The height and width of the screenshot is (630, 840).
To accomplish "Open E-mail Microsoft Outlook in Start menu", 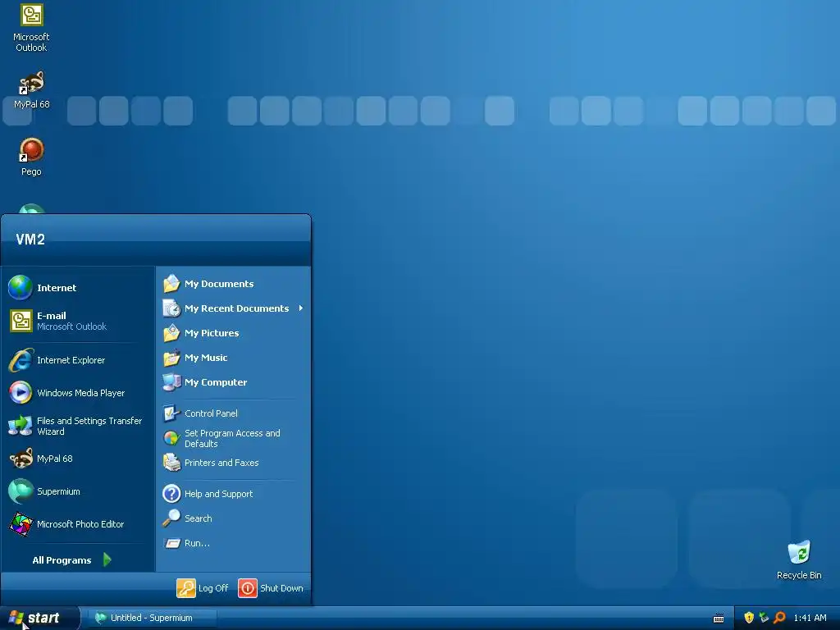I will tap(78, 321).
